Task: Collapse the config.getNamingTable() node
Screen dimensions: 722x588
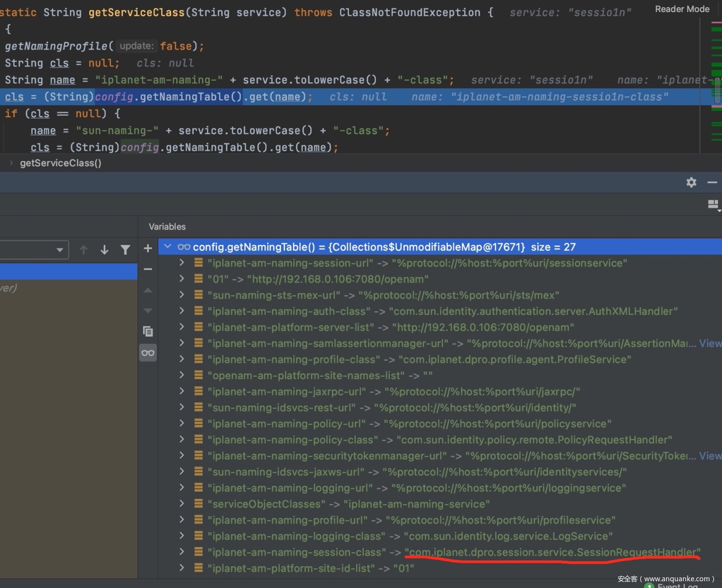Action: (x=167, y=246)
